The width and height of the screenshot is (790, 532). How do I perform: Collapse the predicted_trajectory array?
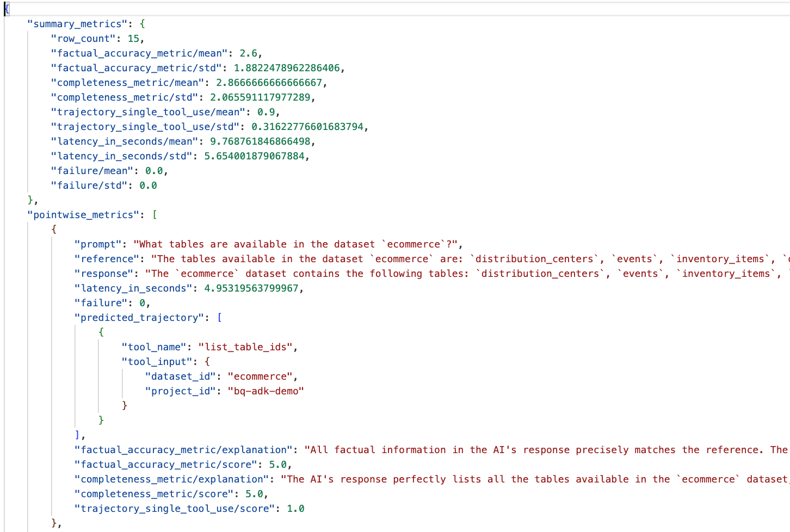[x=218, y=317]
